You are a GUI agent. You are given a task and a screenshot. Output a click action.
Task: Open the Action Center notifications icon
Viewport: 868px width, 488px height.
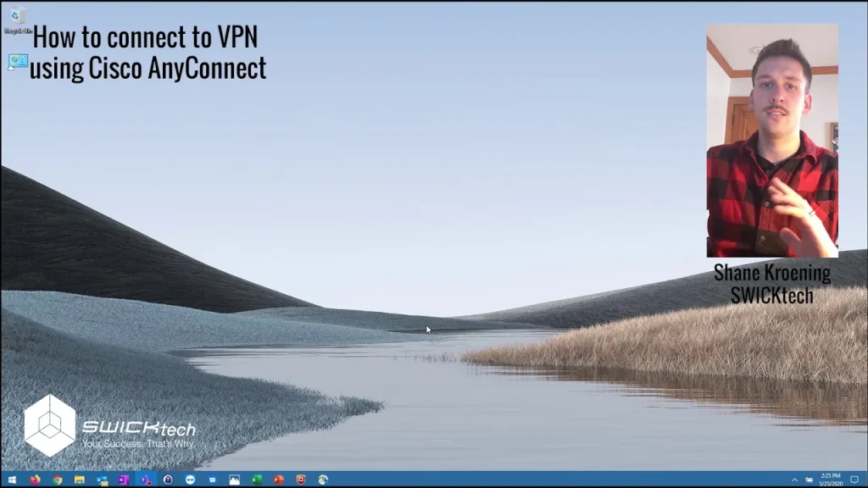pos(854,480)
